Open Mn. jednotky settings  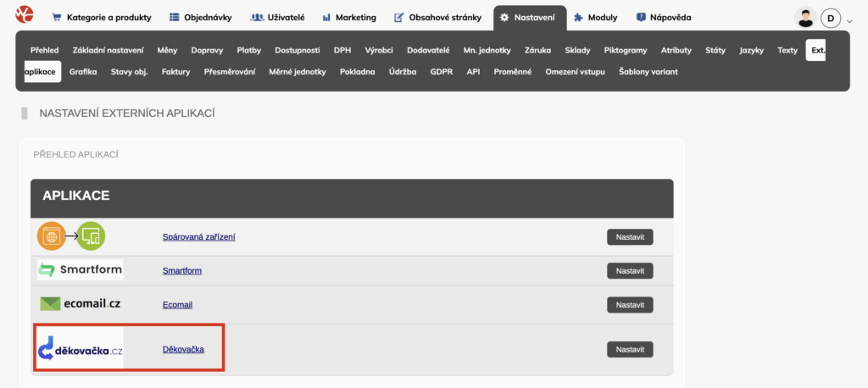click(487, 50)
